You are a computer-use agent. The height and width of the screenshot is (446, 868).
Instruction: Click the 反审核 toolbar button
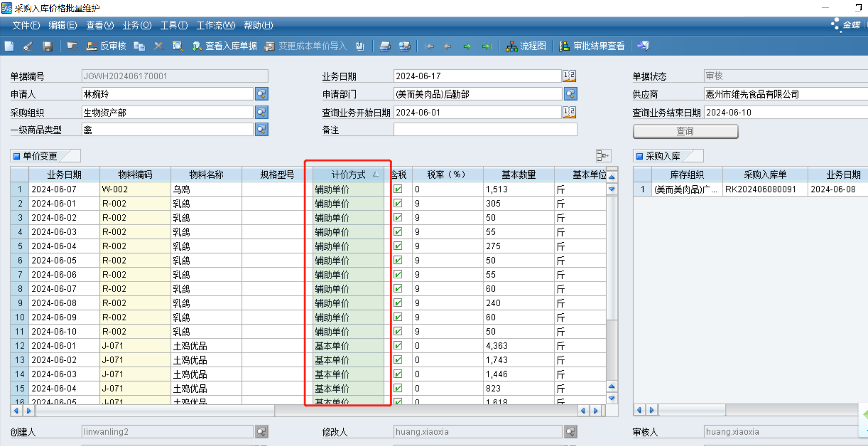click(x=107, y=46)
